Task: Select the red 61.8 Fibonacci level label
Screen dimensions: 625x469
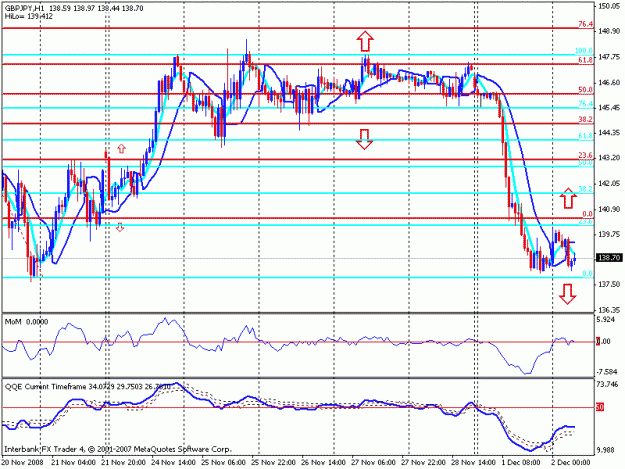Action: coord(586,60)
